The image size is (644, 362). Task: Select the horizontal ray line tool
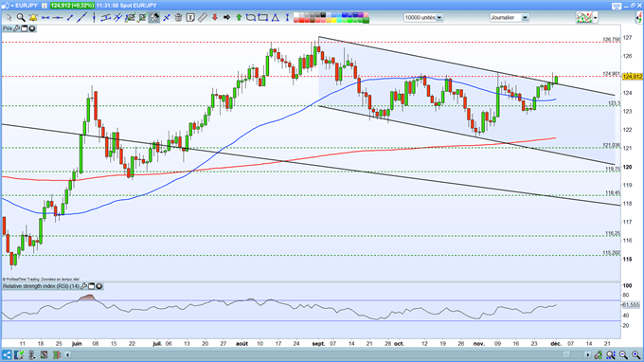point(58,18)
